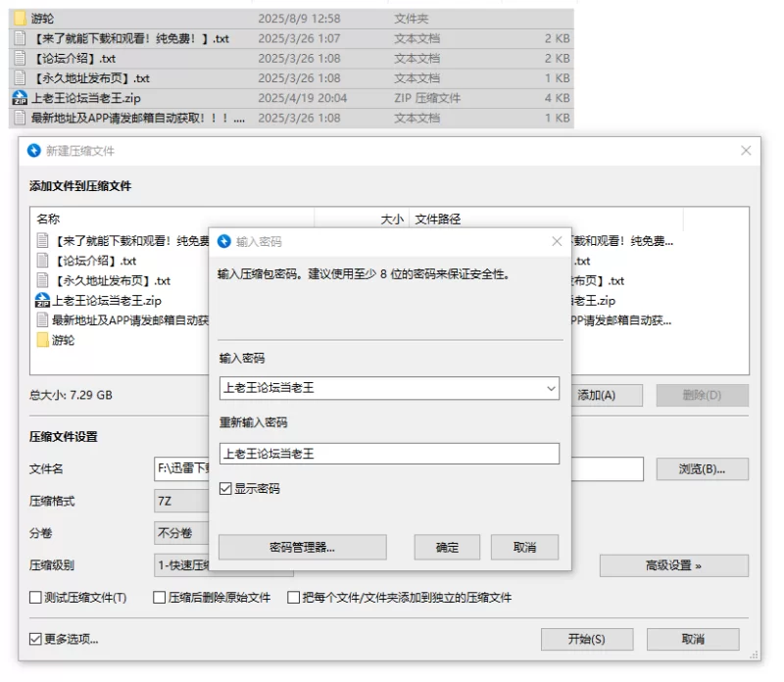The width and height of the screenshot is (784, 682).
Task: Open the 压缩格式 7Z dropdown
Action: pos(181,501)
